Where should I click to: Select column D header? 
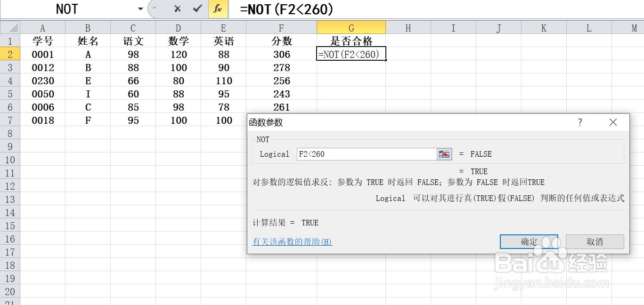178,28
